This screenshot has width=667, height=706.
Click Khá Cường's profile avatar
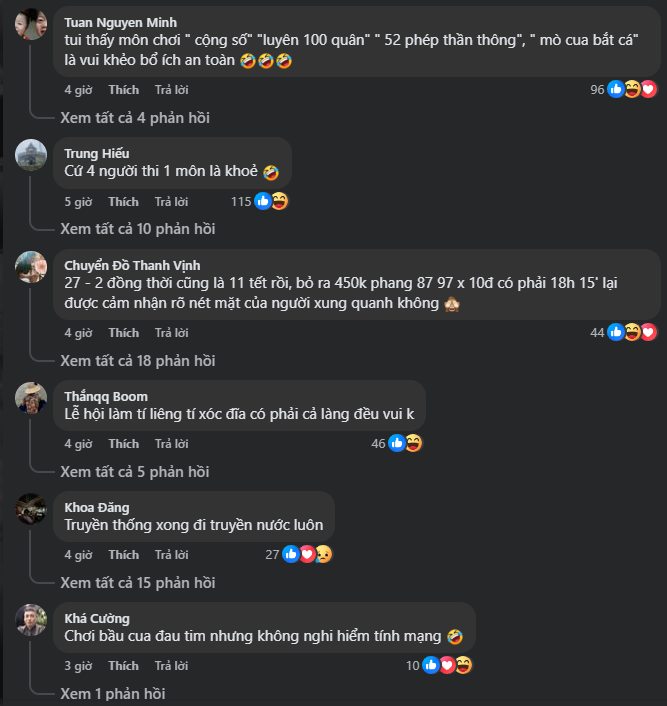pos(31,620)
